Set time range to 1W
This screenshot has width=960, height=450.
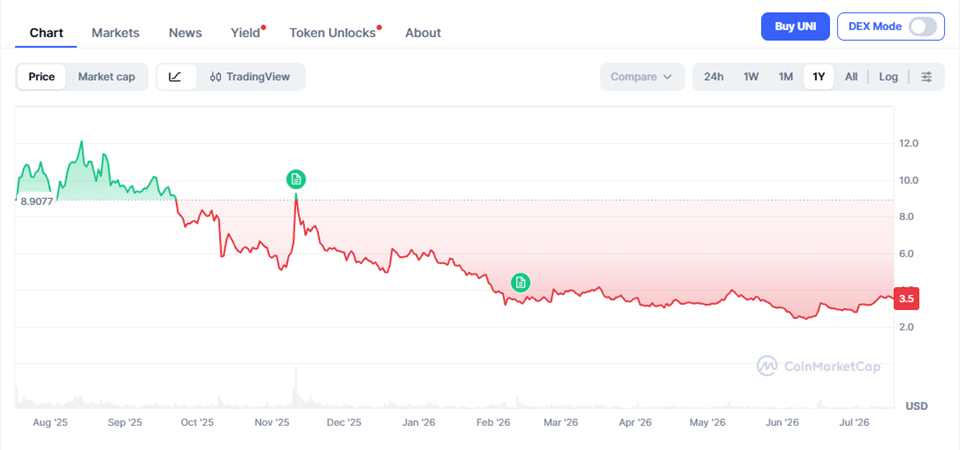coord(751,77)
